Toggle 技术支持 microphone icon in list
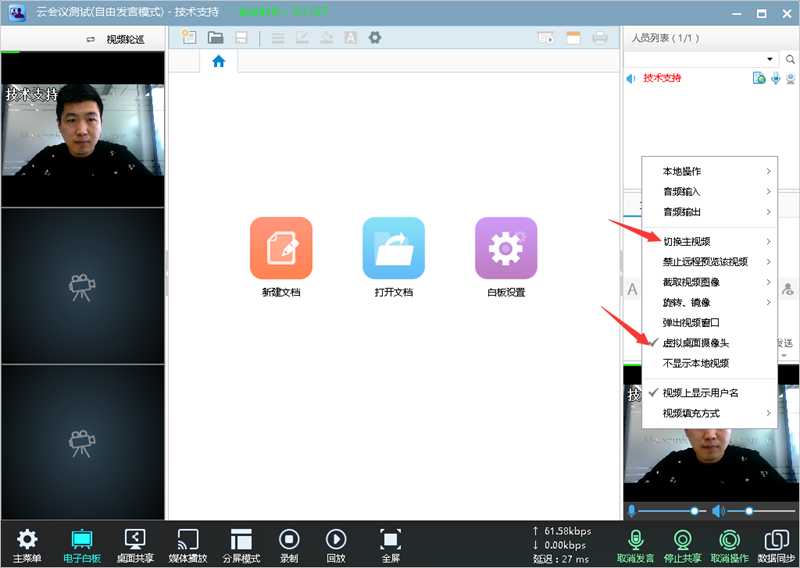The width and height of the screenshot is (800, 568). pyautogui.click(x=776, y=78)
